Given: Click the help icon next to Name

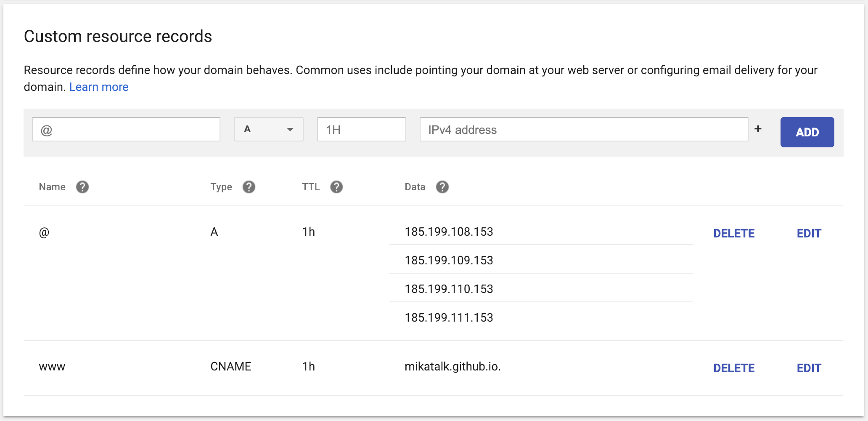Looking at the screenshot, I should [x=82, y=187].
